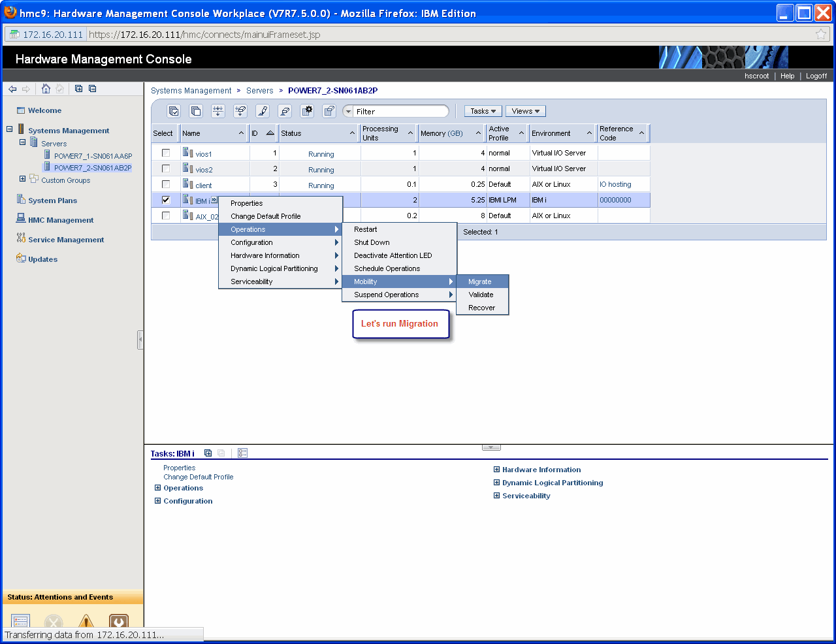
Task: Click the Back arrow in navigation pane
Action: [x=12, y=89]
